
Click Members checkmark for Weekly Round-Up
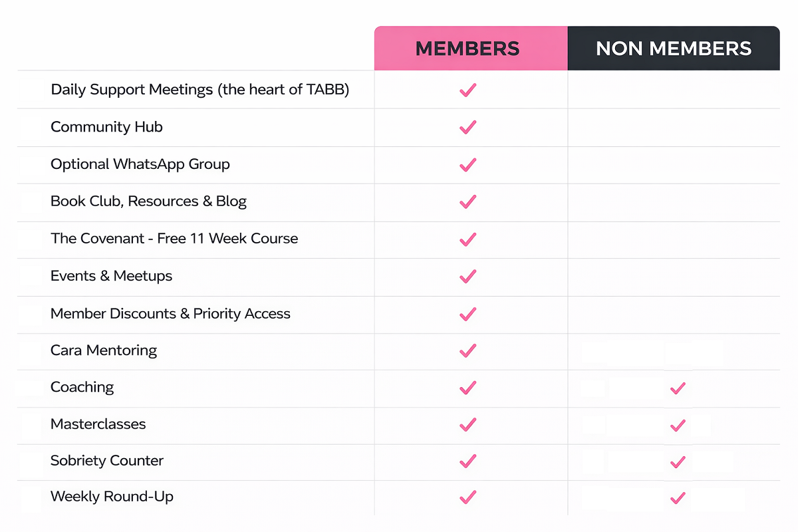point(468,497)
